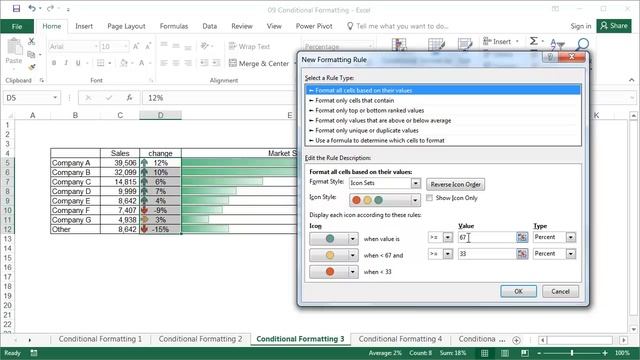Click the Insert Function fx icon
The height and width of the screenshot is (360, 640).
(x=129, y=98)
